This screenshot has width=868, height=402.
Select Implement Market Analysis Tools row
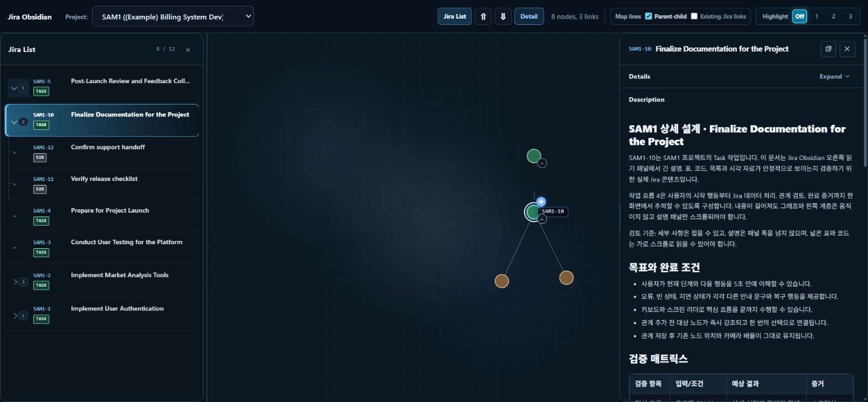coord(102,280)
